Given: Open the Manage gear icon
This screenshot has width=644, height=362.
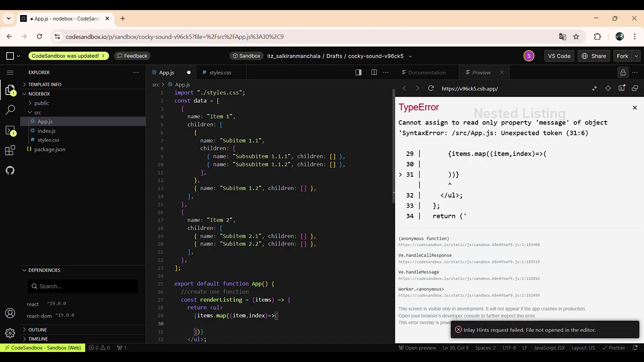Looking at the screenshot, I should (10, 333).
